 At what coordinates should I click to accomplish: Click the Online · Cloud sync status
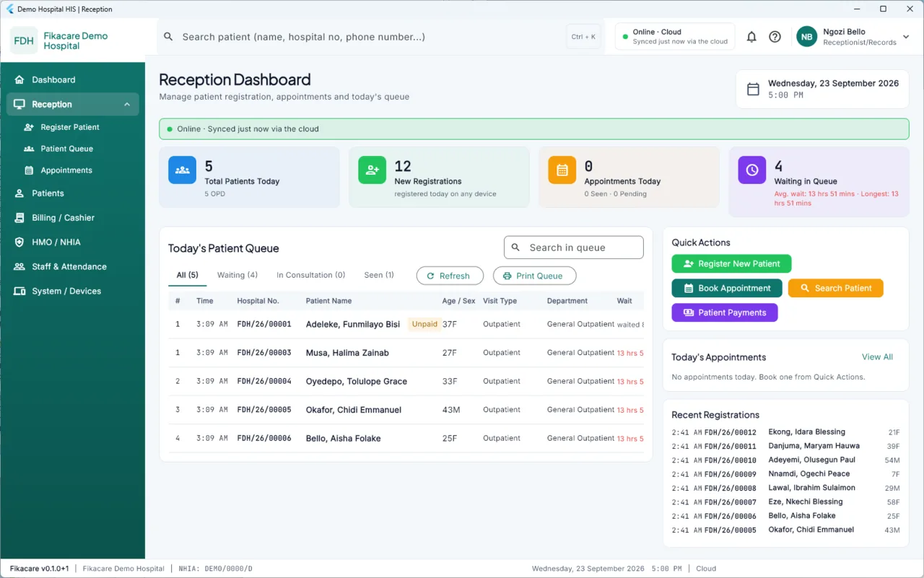coord(675,37)
